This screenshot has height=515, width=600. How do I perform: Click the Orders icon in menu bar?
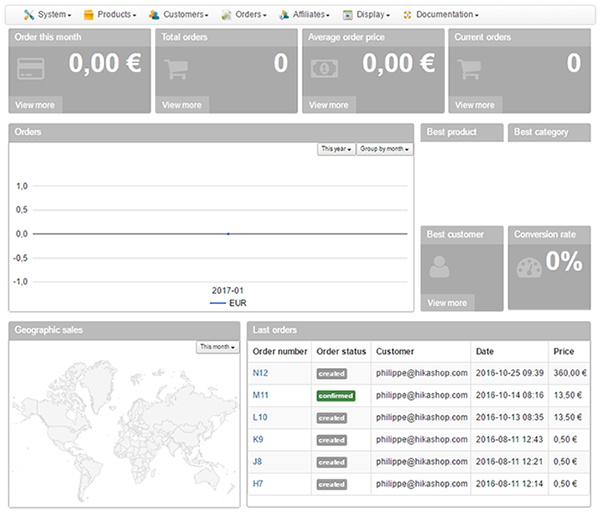pyautogui.click(x=226, y=15)
